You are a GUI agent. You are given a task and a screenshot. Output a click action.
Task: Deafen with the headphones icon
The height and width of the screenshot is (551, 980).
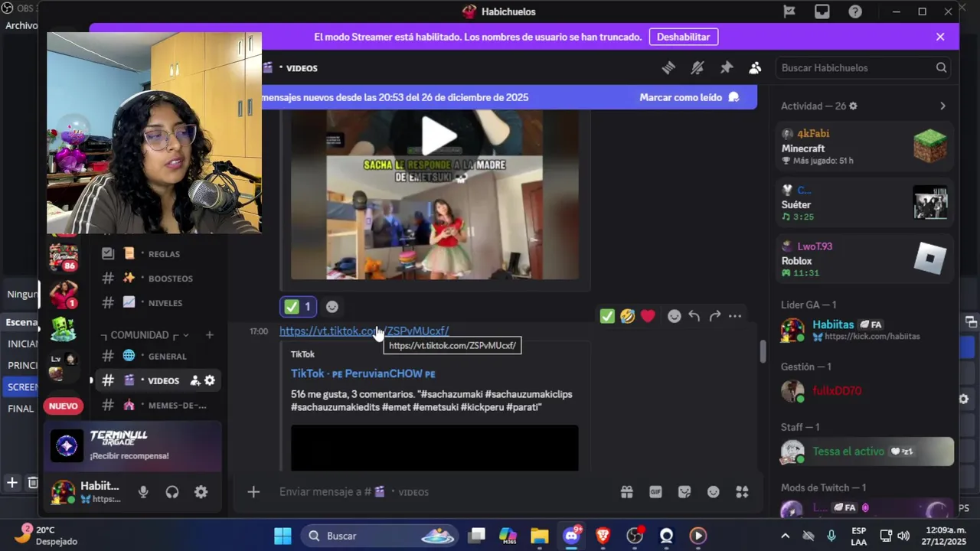[172, 492]
